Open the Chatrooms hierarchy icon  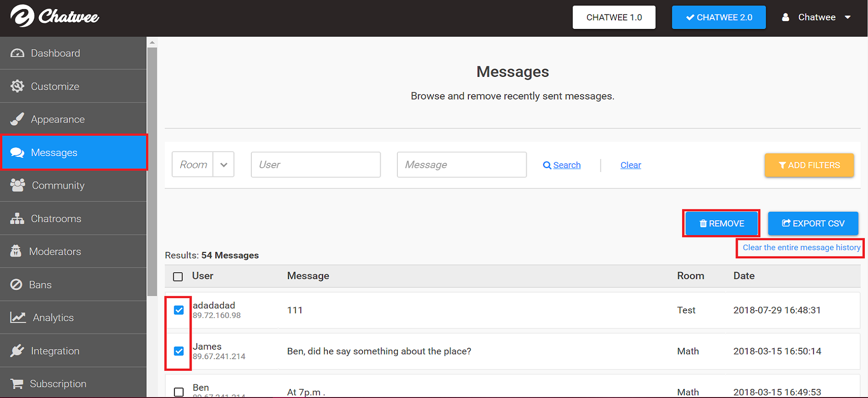click(x=17, y=218)
